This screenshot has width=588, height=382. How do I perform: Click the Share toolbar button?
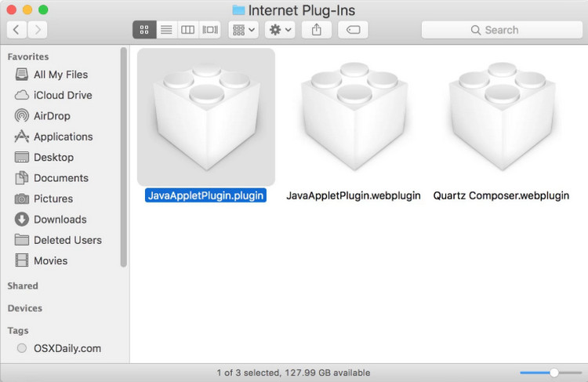[317, 30]
